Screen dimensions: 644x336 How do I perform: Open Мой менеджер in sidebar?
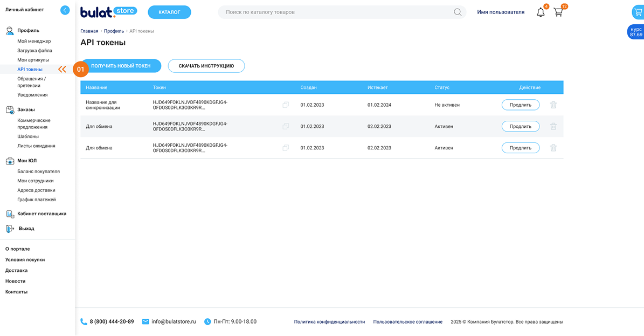(x=34, y=42)
